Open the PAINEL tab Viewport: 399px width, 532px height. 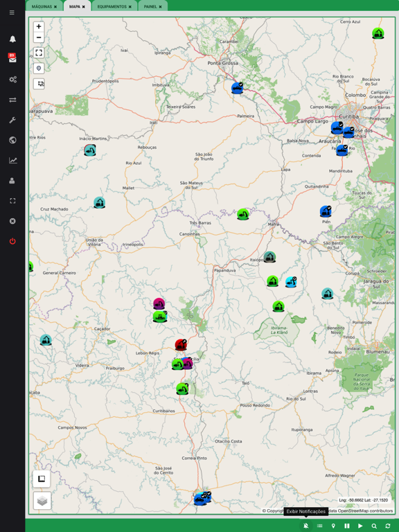(150, 6)
